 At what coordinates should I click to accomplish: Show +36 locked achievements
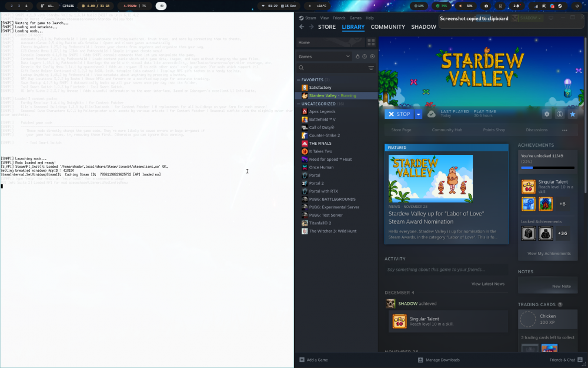562,234
